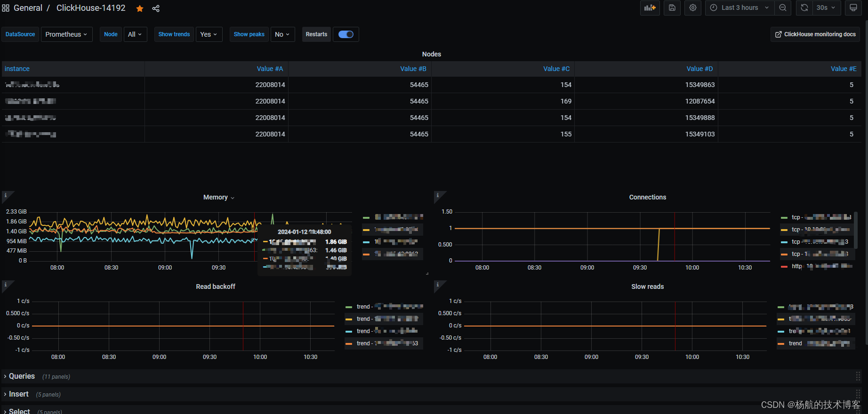Click first Memory legend green swatch
The width and height of the screenshot is (868, 414).
click(x=366, y=217)
